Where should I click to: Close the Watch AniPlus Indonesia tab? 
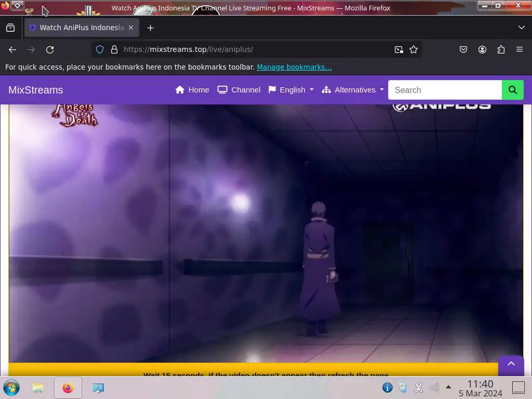tap(130, 28)
